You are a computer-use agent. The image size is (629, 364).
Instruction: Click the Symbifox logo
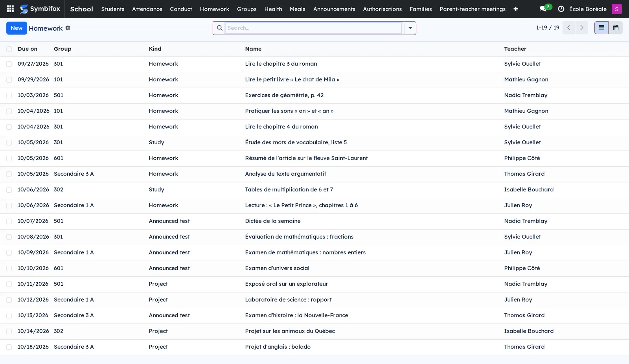click(x=40, y=9)
